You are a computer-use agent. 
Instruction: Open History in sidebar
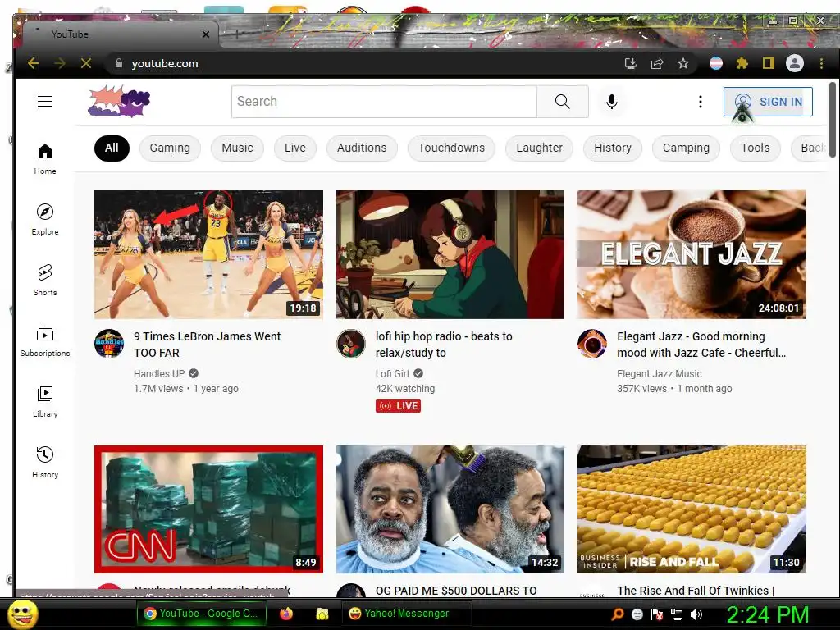point(45,463)
